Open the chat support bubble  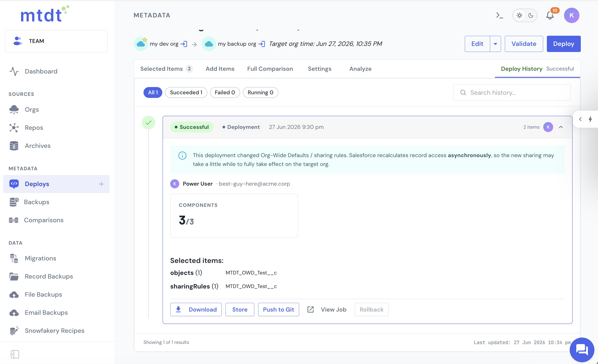point(582,350)
